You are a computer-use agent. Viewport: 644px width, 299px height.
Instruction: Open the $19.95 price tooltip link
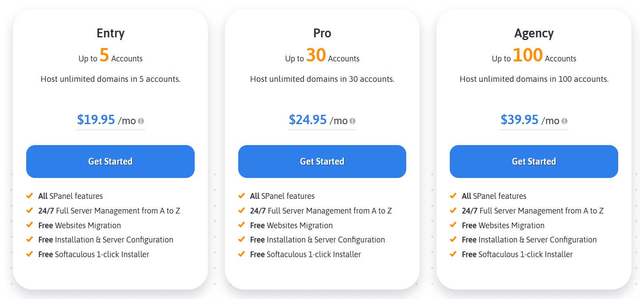pos(96,119)
